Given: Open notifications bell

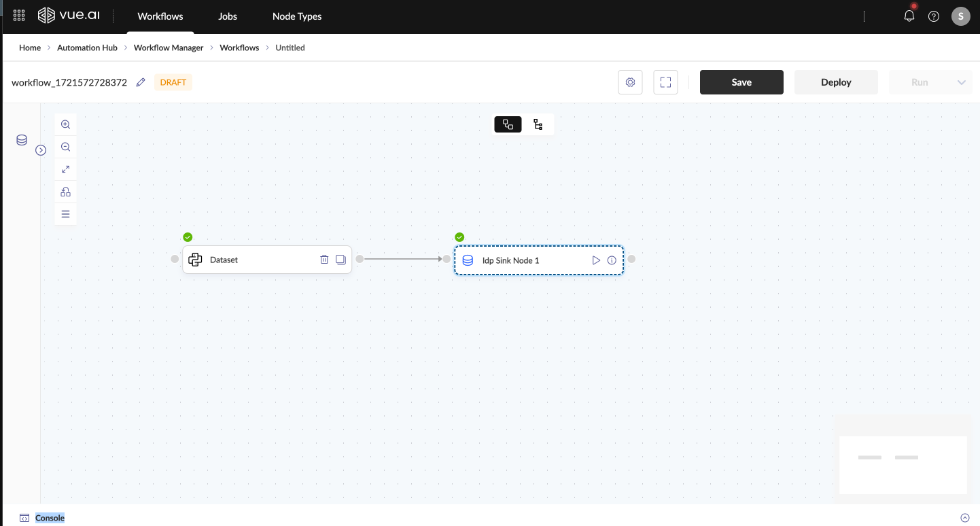Looking at the screenshot, I should coord(909,16).
